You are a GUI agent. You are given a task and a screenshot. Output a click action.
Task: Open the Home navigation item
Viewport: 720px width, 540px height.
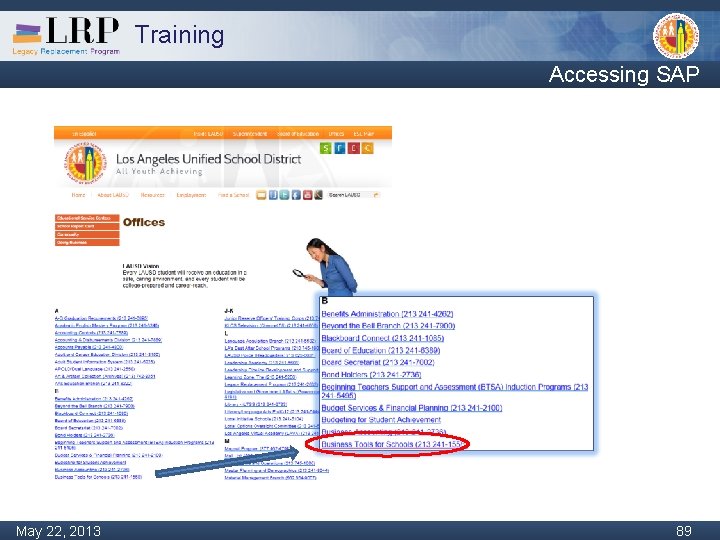tap(78, 195)
